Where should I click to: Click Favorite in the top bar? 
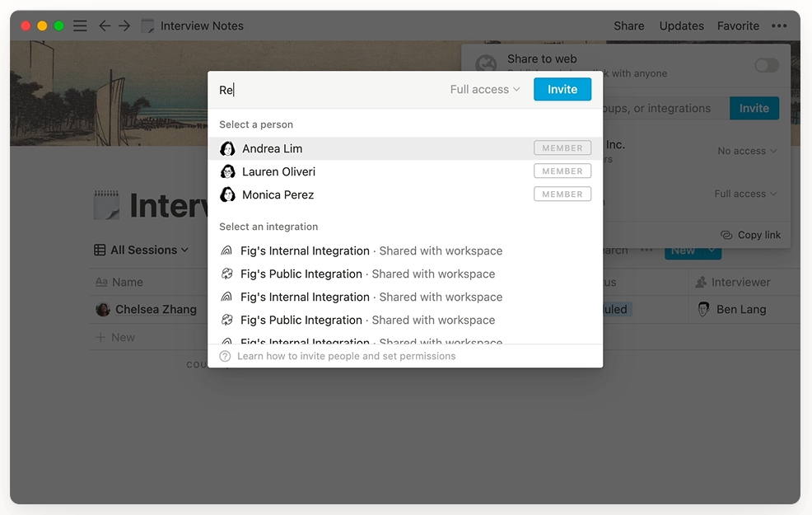(738, 26)
